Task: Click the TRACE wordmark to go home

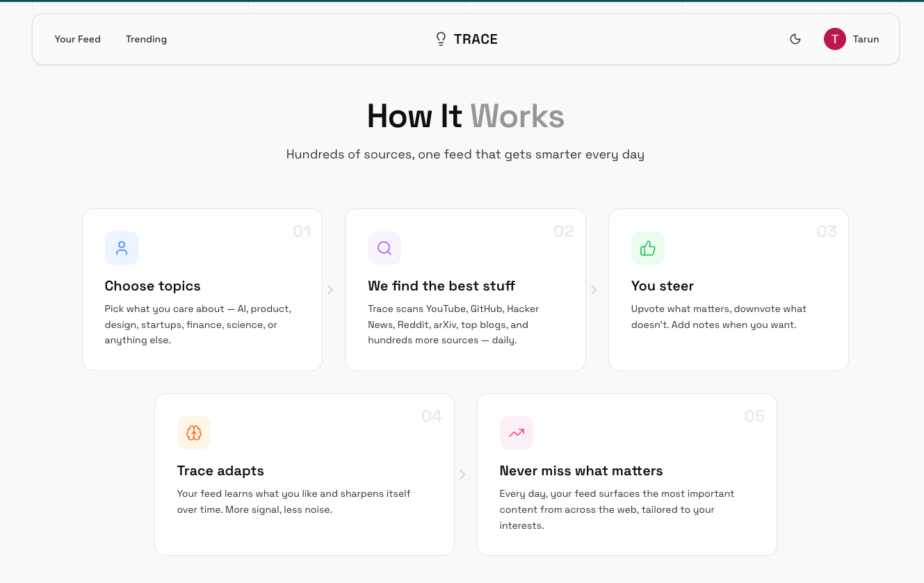Action: 476,39
